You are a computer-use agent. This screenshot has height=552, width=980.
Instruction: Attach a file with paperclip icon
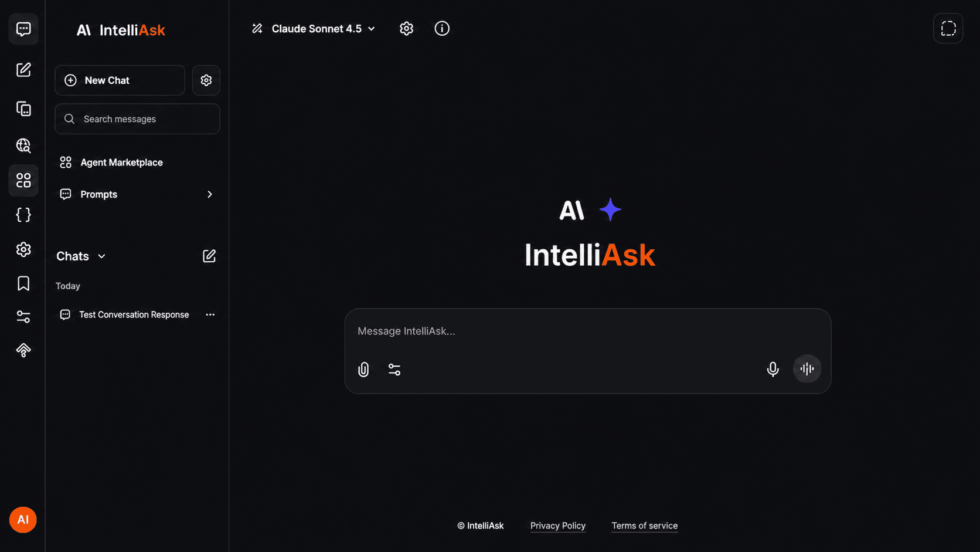pos(363,370)
